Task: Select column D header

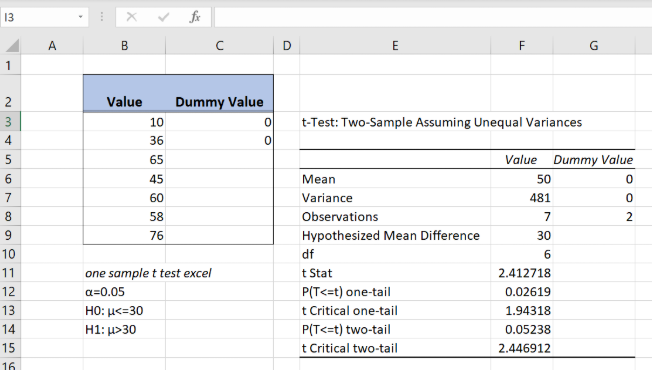Action: (286, 46)
